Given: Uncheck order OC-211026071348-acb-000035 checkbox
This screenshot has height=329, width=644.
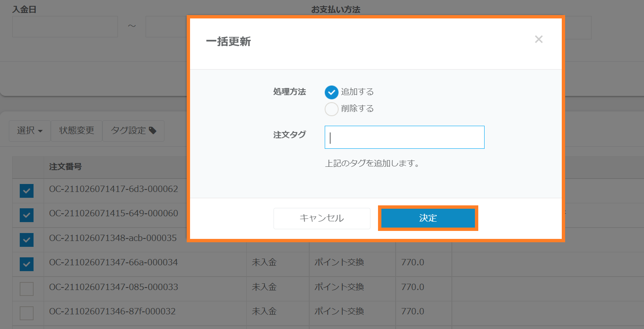Looking at the screenshot, I should 26,240.
